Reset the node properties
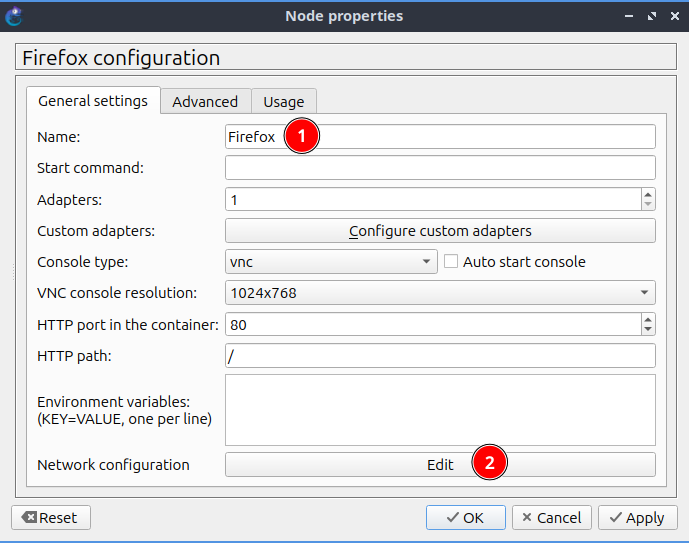The height and width of the screenshot is (545, 689). pyautogui.click(x=50, y=517)
